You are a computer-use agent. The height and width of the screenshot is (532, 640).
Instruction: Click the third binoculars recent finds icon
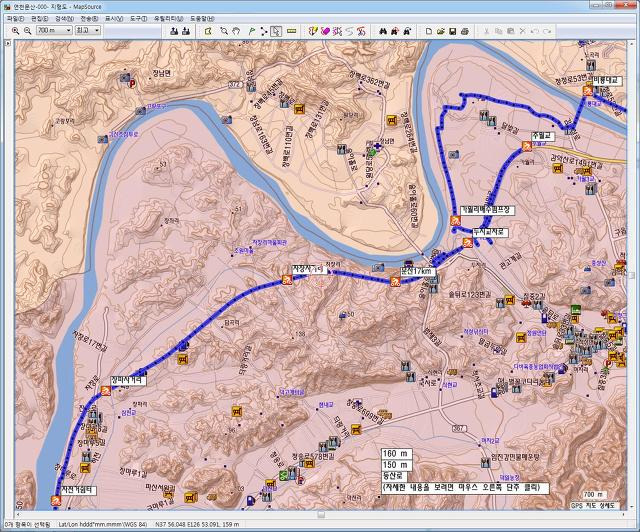tap(407, 31)
